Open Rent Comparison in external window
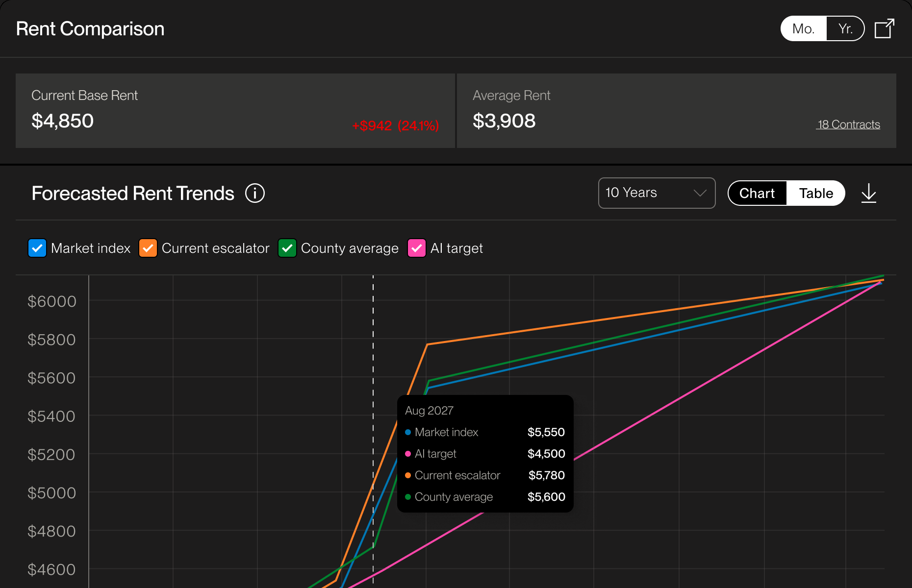 (x=885, y=28)
